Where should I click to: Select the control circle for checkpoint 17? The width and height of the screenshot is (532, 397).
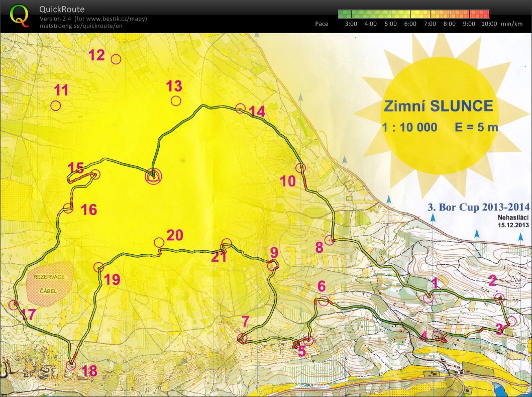tap(13, 305)
